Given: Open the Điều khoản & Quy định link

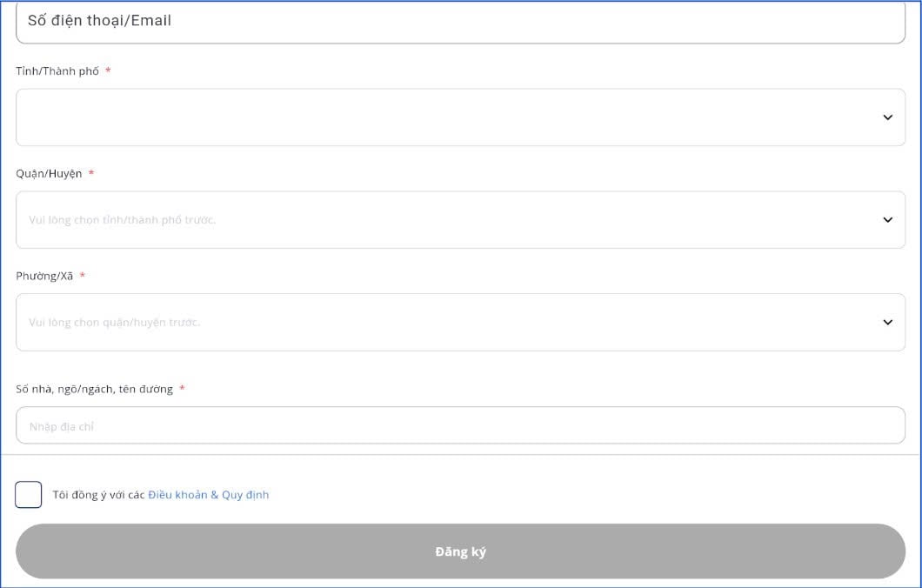Looking at the screenshot, I should (209, 495).
